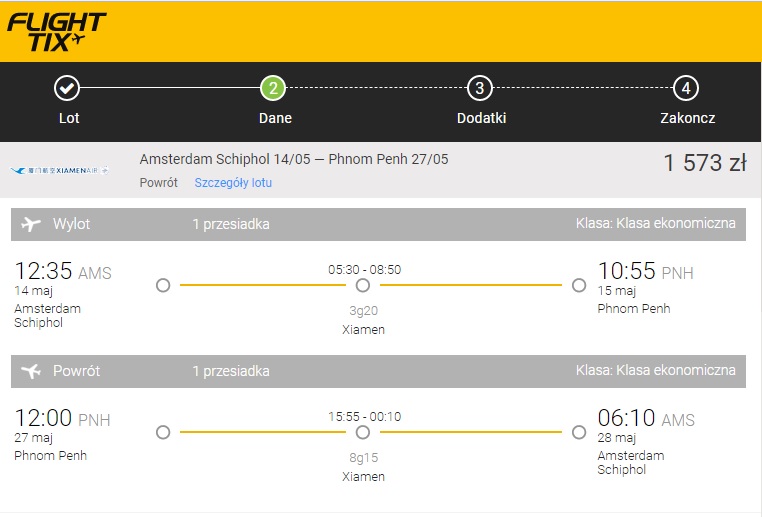Click the completed Lot step checkmark icon

click(67, 88)
